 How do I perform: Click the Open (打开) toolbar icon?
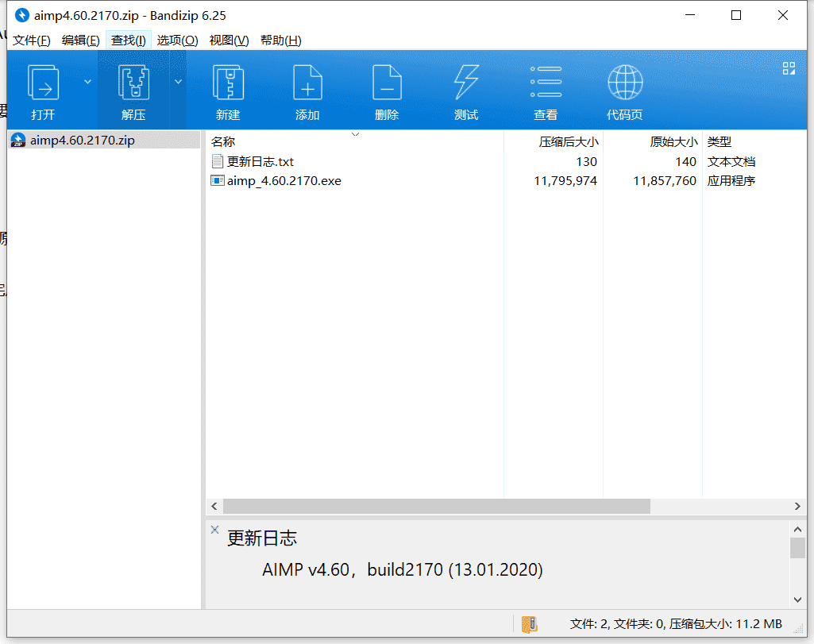[43, 83]
